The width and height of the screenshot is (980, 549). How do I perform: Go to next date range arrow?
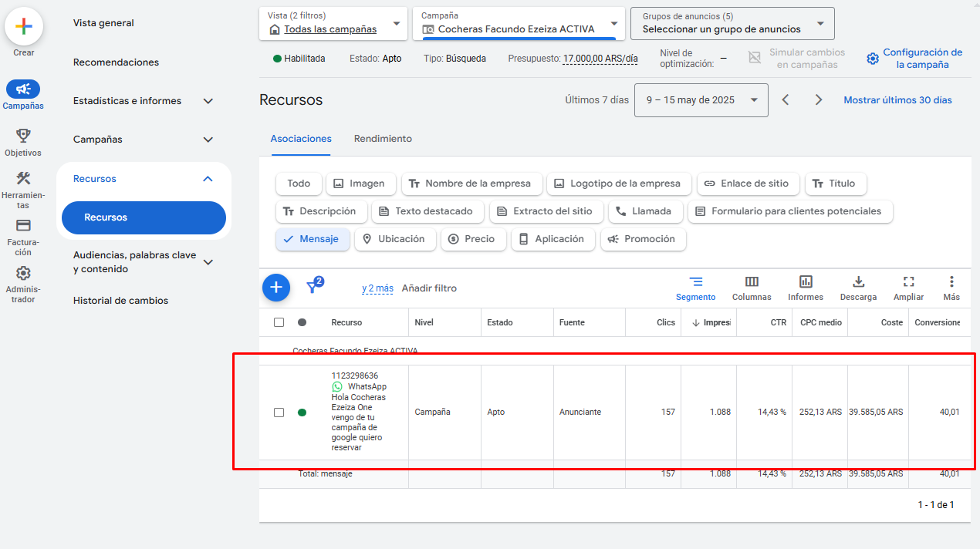[819, 100]
